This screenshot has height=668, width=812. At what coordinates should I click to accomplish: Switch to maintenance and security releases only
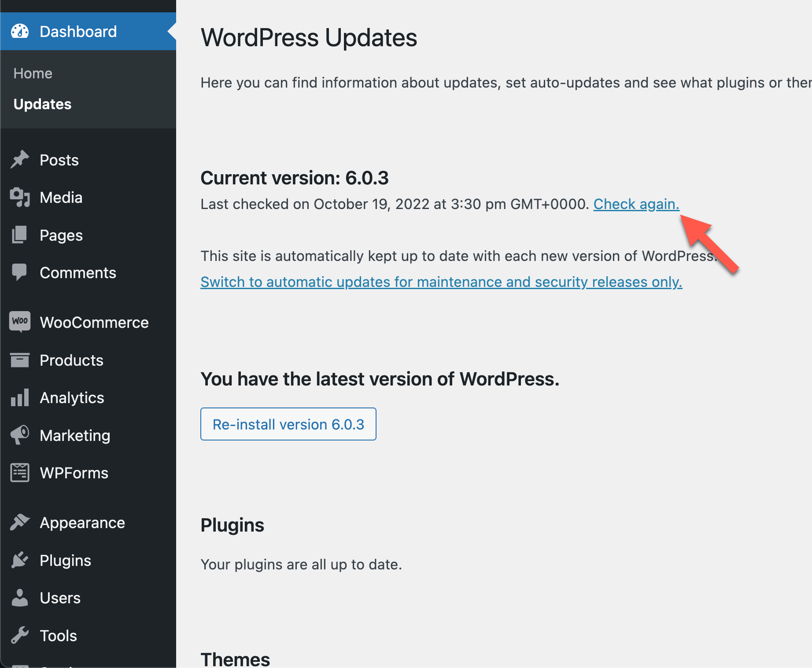(441, 282)
